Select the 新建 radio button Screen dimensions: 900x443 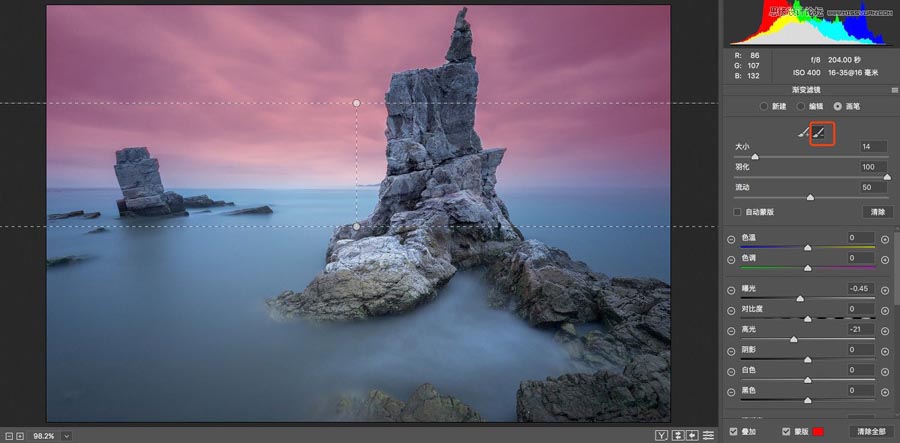(763, 107)
